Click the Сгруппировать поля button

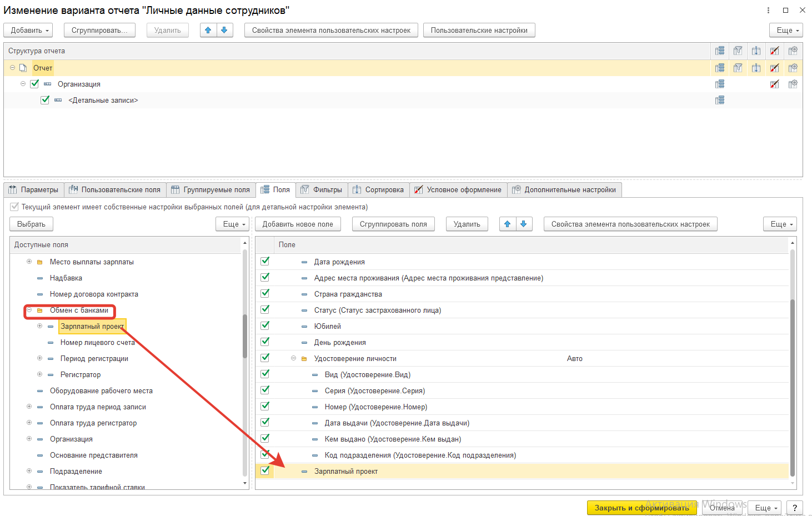click(x=393, y=224)
